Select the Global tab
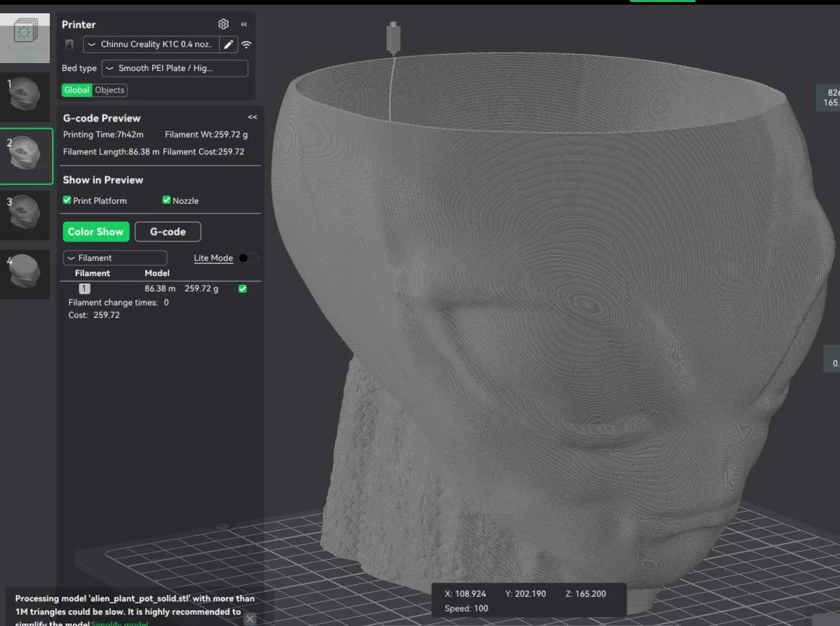Screen dimensions: 840x626 77,90
